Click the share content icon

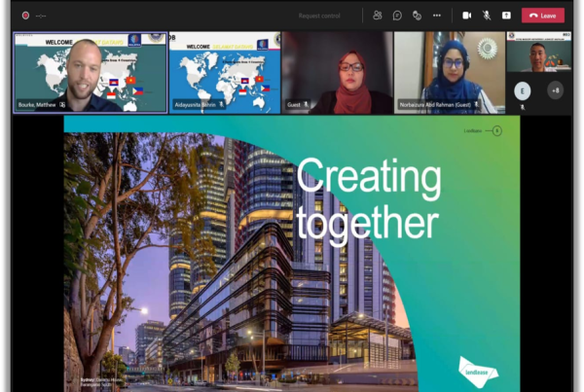(x=506, y=16)
